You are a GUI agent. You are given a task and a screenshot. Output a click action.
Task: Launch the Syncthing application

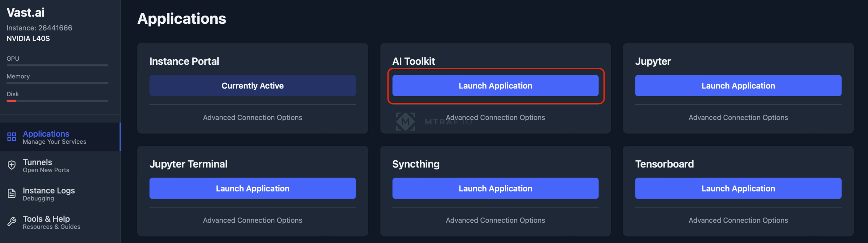[x=495, y=188]
